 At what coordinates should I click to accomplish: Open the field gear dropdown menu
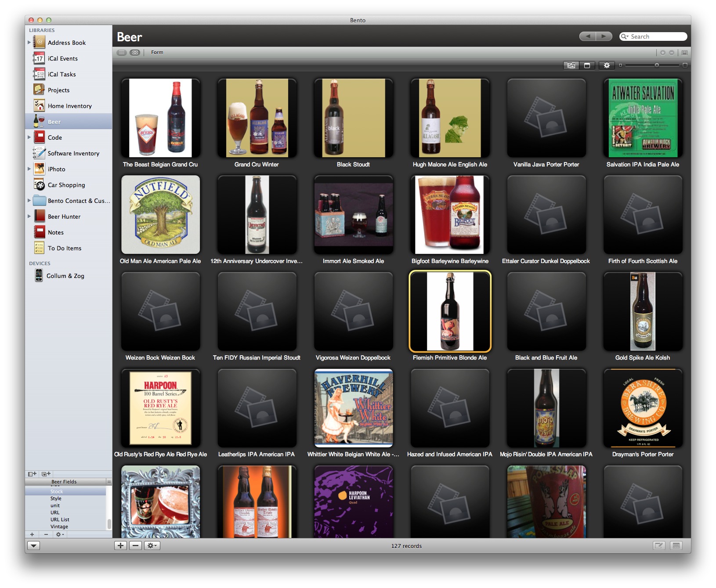click(x=60, y=534)
